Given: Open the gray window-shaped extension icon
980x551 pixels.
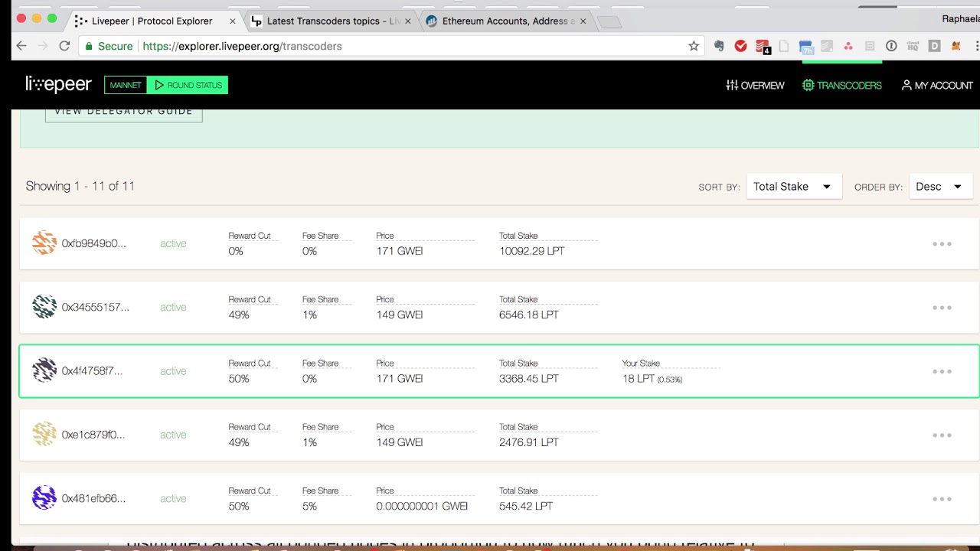Looking at the screenshot, I should (870, 46).
